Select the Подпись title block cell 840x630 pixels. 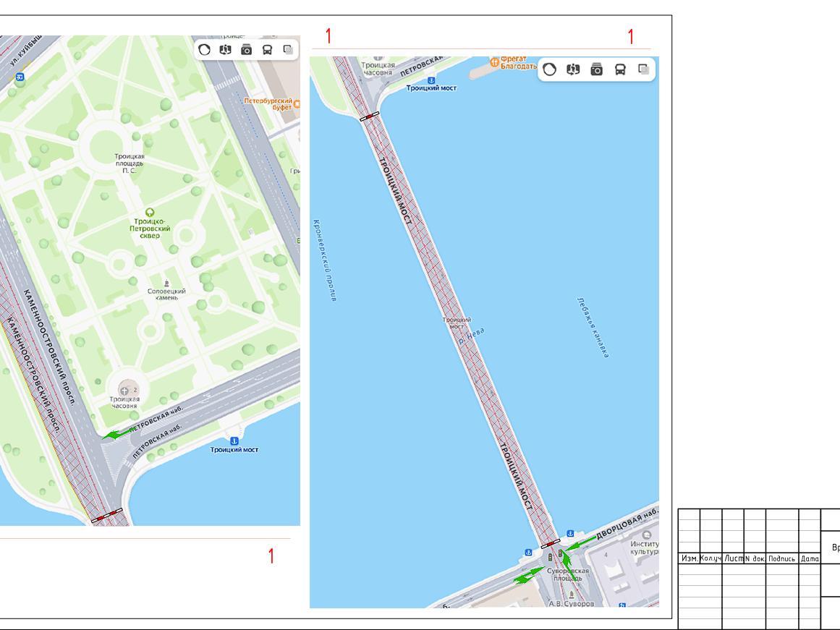coord(782,558)
